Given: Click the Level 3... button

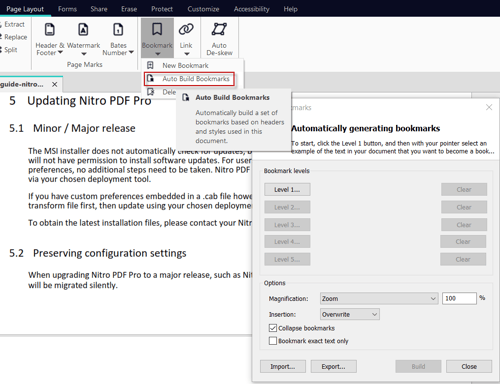Looking at the screenshot, I should [x=287, y=225].
